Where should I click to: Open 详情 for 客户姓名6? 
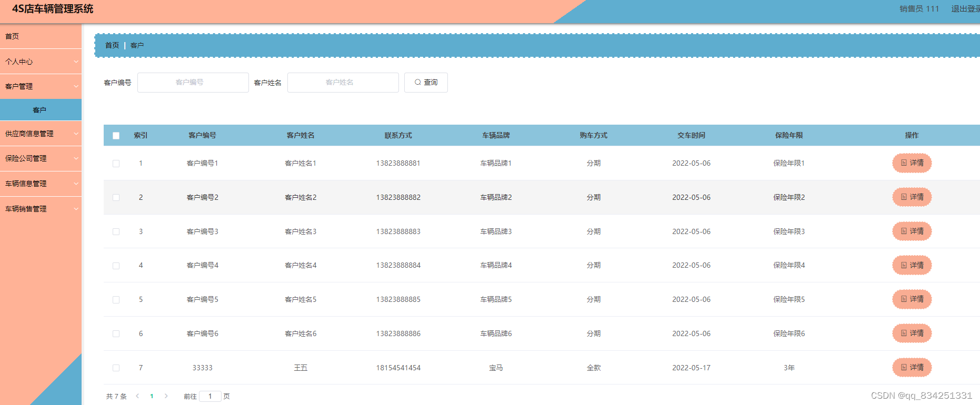[x=912, y=333]
